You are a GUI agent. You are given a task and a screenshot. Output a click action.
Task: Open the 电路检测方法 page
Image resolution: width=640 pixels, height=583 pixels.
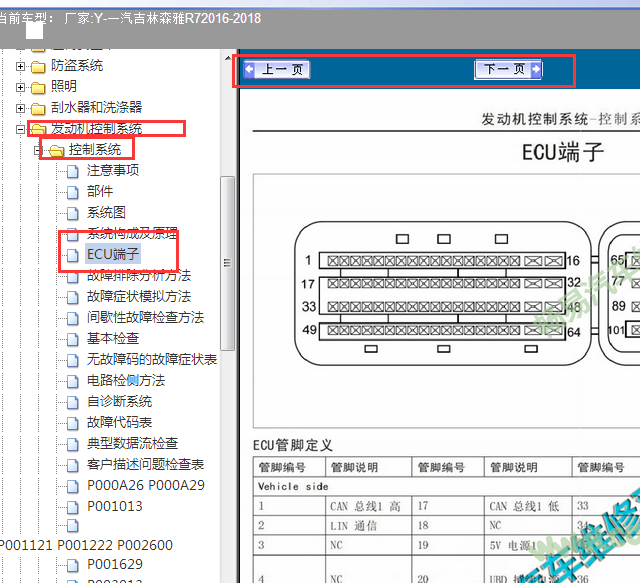pyautogui.click(x=126, y=381)
